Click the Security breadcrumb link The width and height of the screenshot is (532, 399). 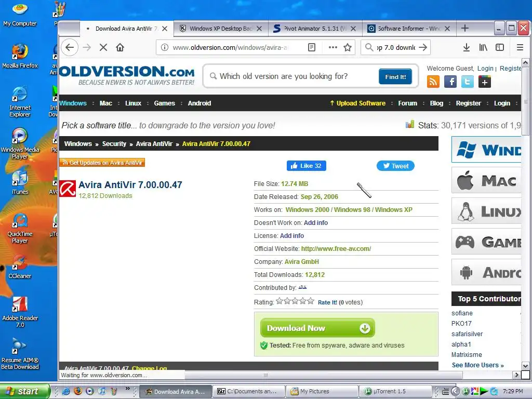[114, 144]
